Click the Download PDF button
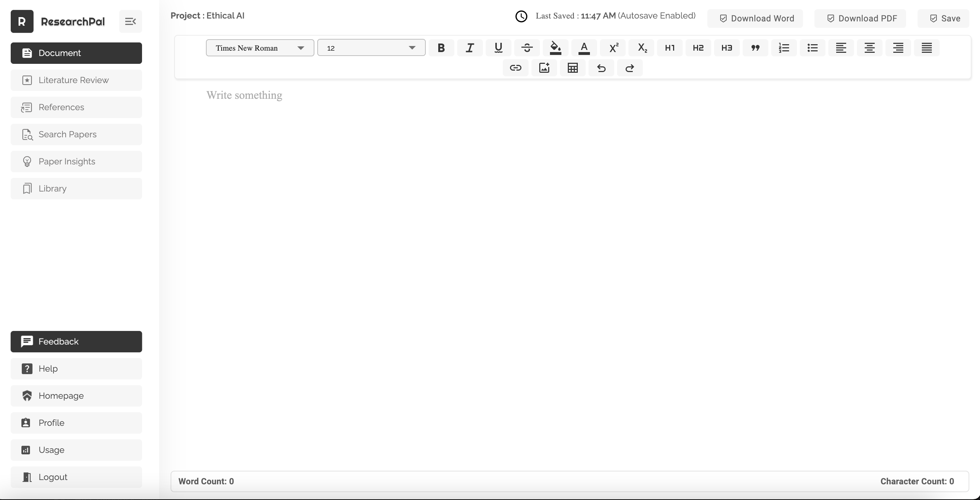980x500 pixels. [860, 19]
